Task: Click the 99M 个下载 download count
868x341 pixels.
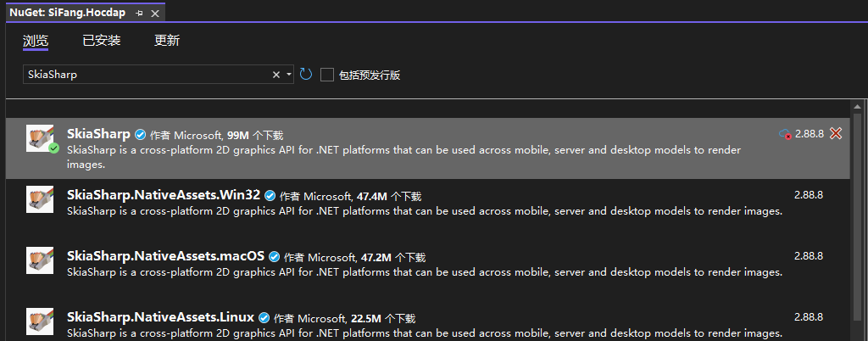Action: (255, 135)
